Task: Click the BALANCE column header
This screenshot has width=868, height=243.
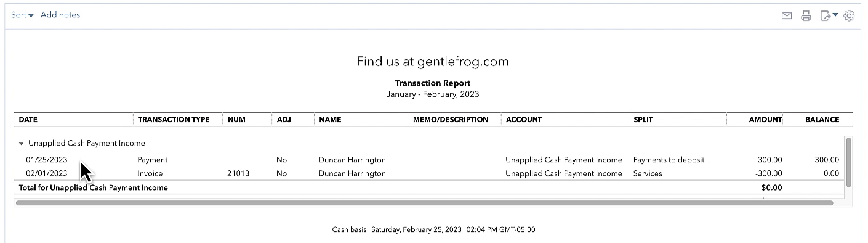Action: tap(822, 120)
